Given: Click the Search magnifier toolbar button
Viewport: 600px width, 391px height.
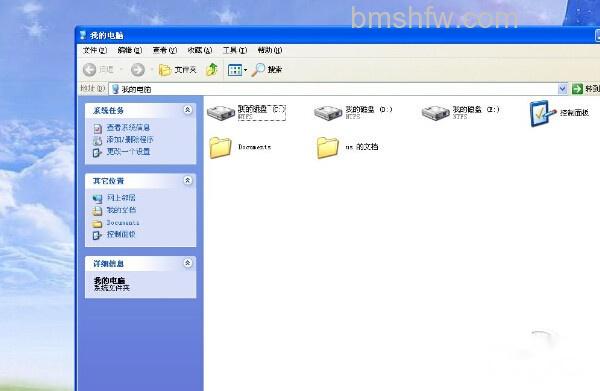Looking at the screenshot, I should (267, 69).
